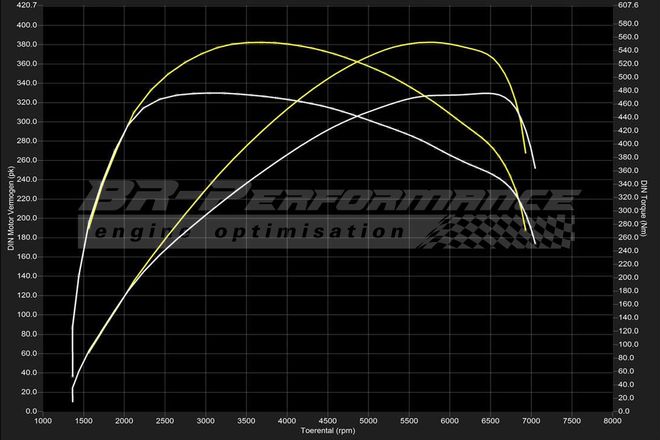Click the 320.0 power axis label
Image resolution: width=660 pixels, height=440 pixels.
[x=27, y=102]
